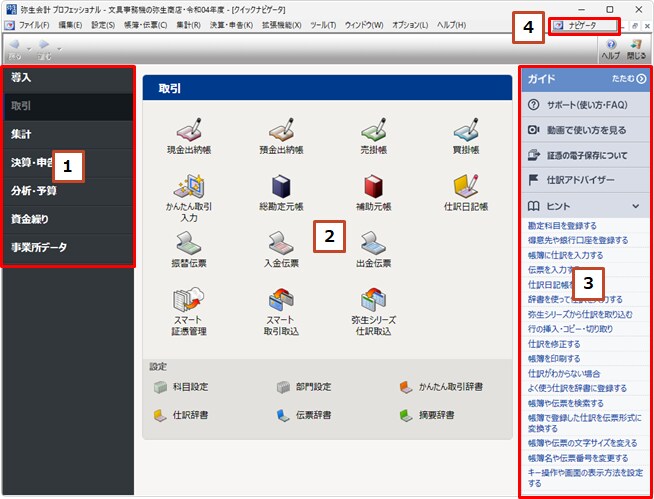Open the 売掛帳 ledger icon
Viewport: 654px width, 499px height.
pos(373,136)
